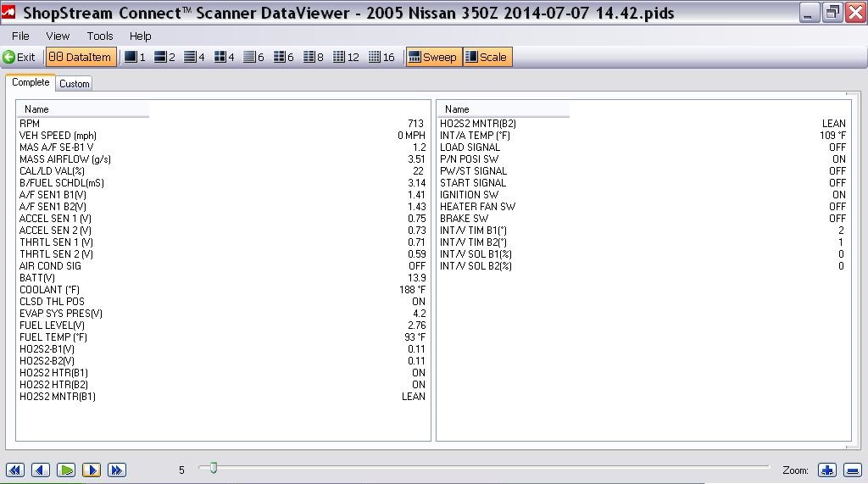Select the 16-graph layout icon

(x=381, y=57)
